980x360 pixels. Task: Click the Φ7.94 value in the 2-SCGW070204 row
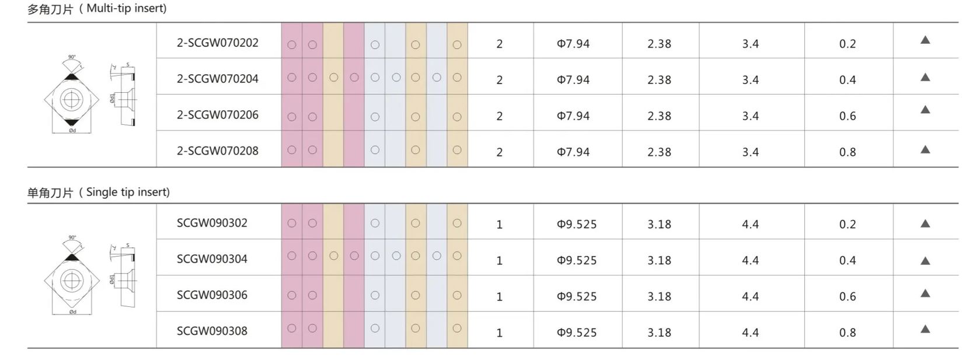pyautogui.click(x=573, y=80)
